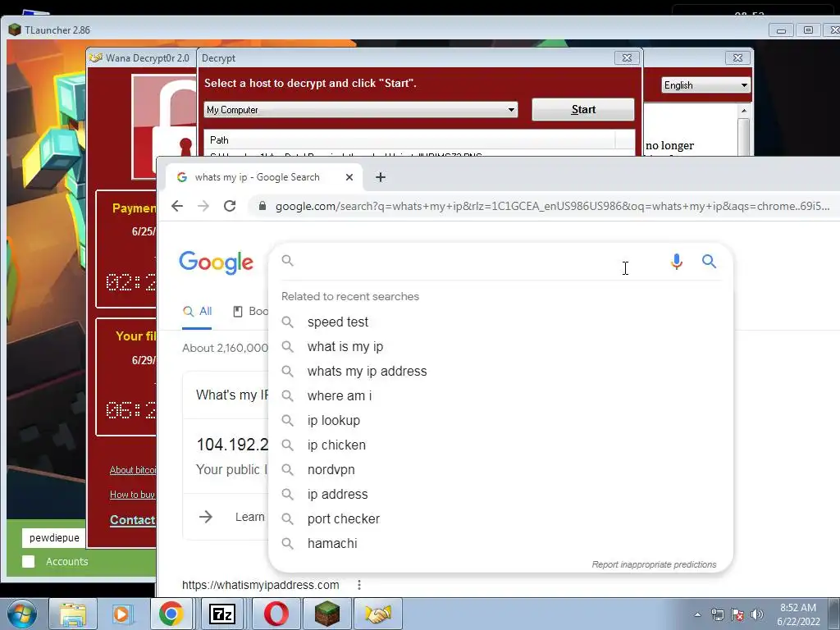The width and height of the screenshot is (840, 630).
Task: Open the Windows Start menu
Action: [x=22, y=614]
